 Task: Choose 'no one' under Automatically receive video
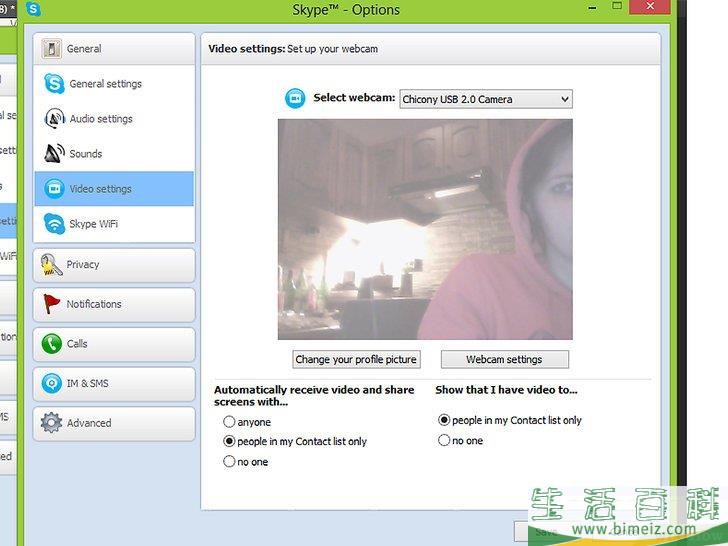tap(229, 462)
